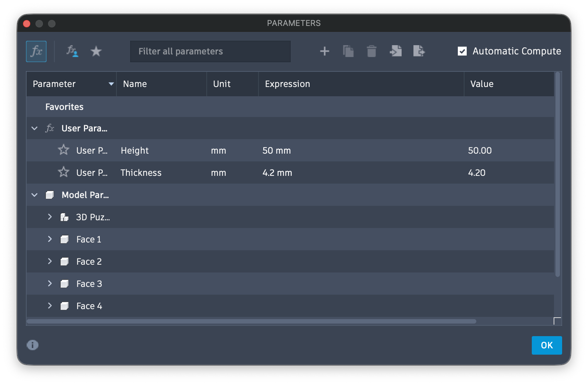Viewport: 588px width, 385px height.
Task: Click the Name column header
Action: pos(162,84)
